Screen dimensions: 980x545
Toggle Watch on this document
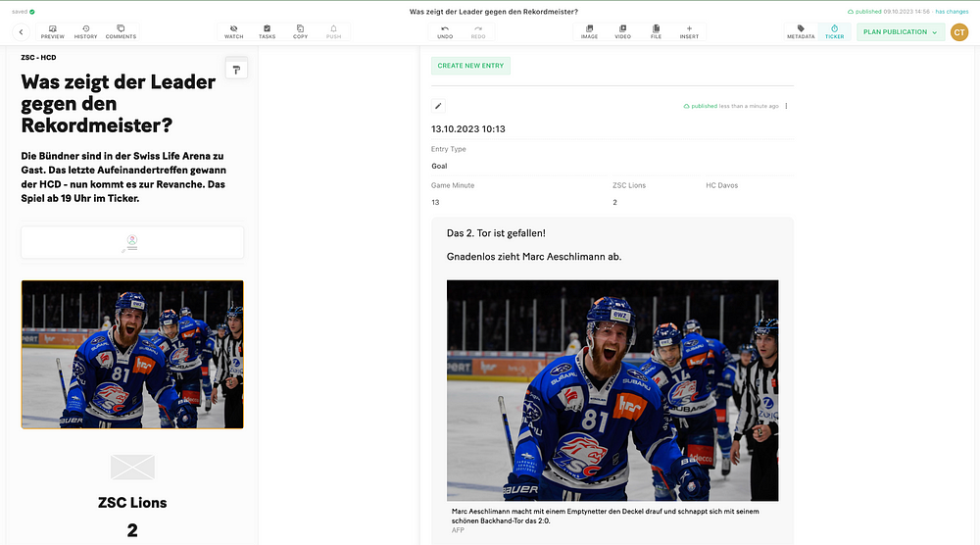click(x=234, y=32)
